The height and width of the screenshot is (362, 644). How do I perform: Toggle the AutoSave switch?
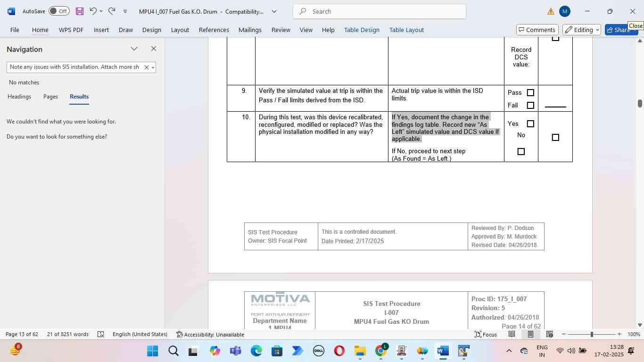pos(59,11)
